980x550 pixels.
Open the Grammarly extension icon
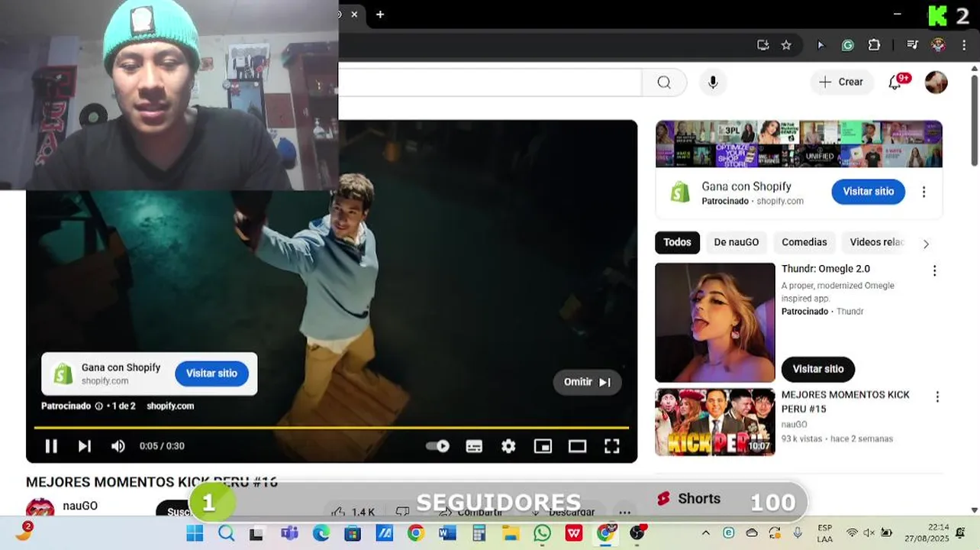[847, 45]
